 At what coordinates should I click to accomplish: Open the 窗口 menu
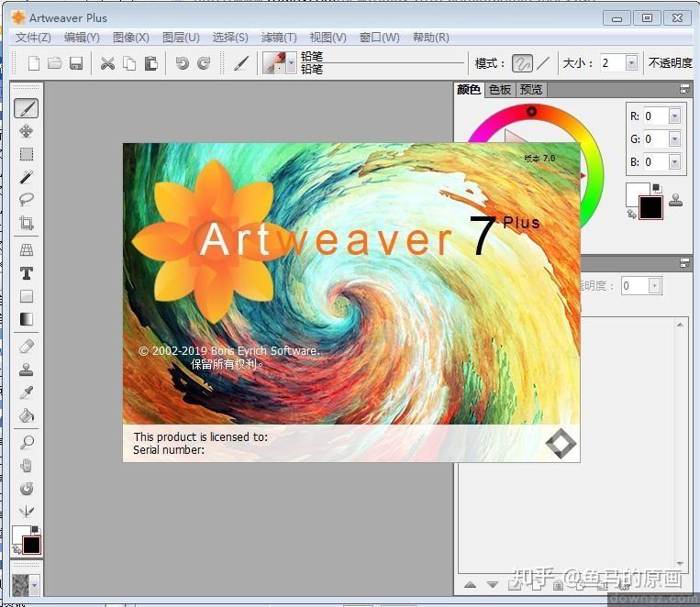(x=380, y=38)
